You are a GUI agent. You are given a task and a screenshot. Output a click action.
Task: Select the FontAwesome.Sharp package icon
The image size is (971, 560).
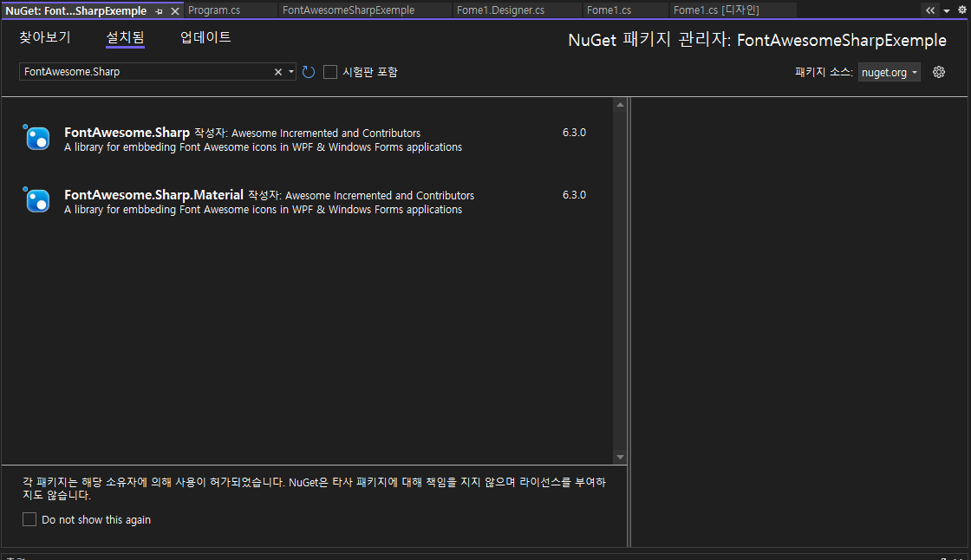click(x=36, y=138)
